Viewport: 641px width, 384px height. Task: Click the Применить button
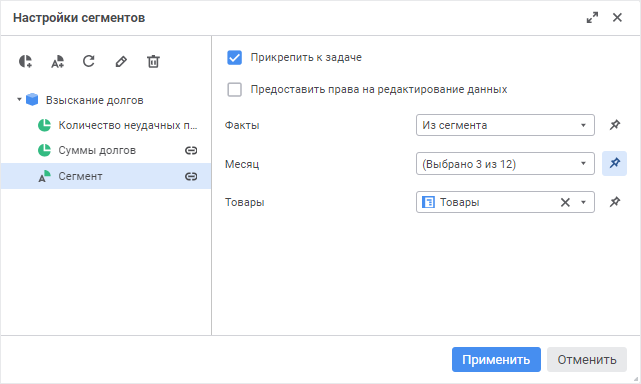coord(496,359)
